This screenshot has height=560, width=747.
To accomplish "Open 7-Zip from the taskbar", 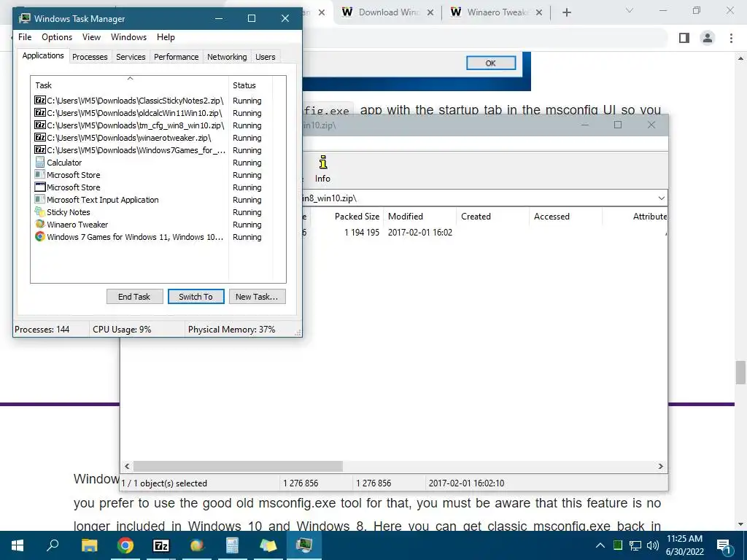I will coord(161,545).
